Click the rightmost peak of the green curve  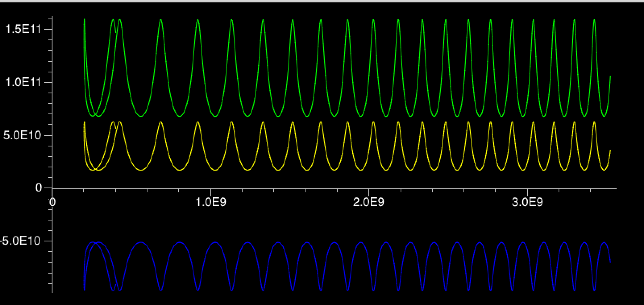(594, 20)
